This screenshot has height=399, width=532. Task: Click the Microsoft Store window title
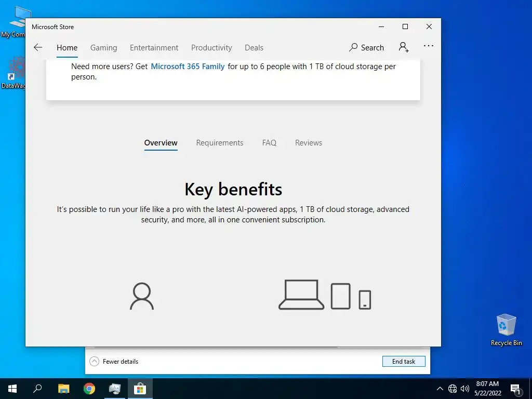[52, 27]
